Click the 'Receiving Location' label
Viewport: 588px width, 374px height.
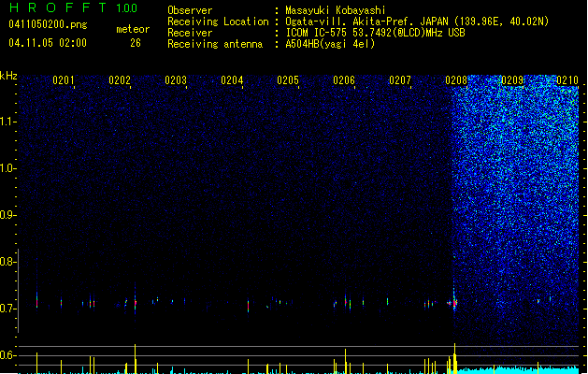[x=218, y=22]
